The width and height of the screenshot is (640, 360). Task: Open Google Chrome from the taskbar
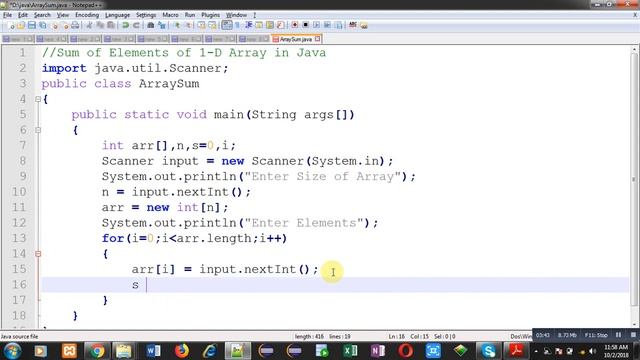pyautogui.click(x=97, y=351)
